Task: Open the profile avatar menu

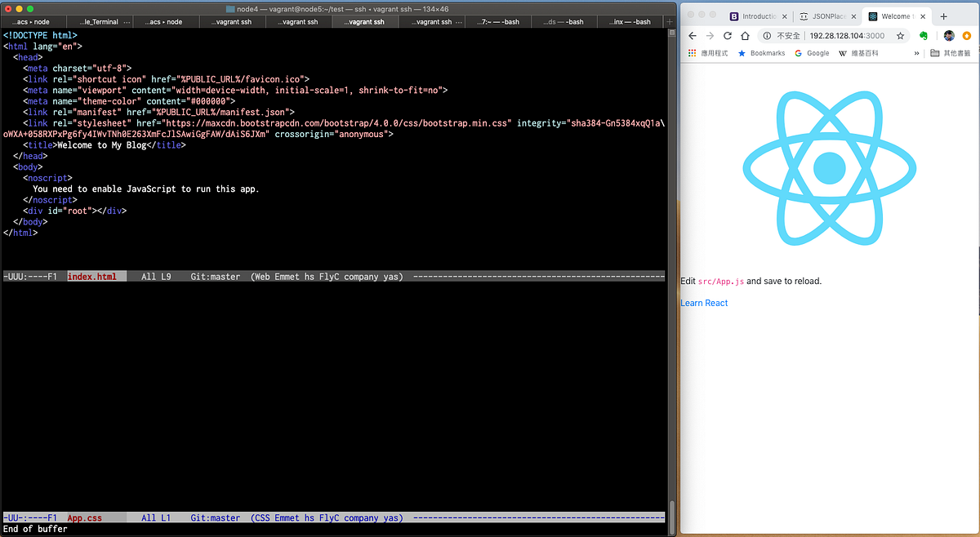Action: click(x=949, y=35)
